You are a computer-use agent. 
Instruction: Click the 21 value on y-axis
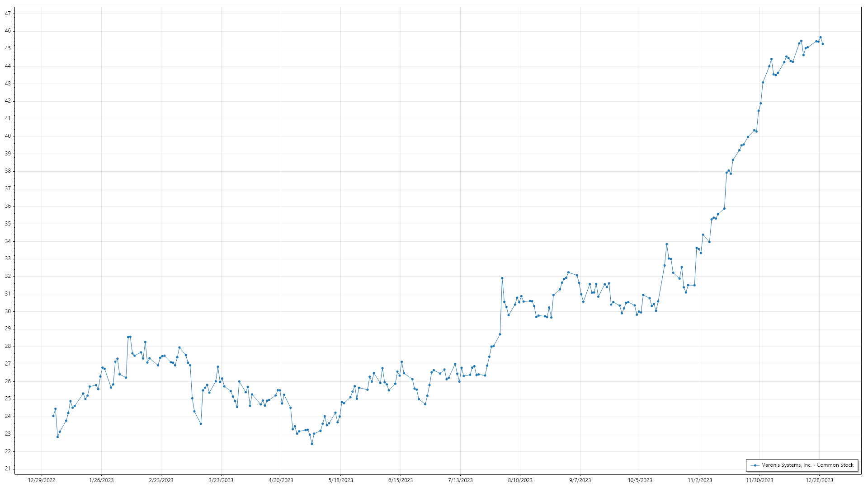coord(8,469)
